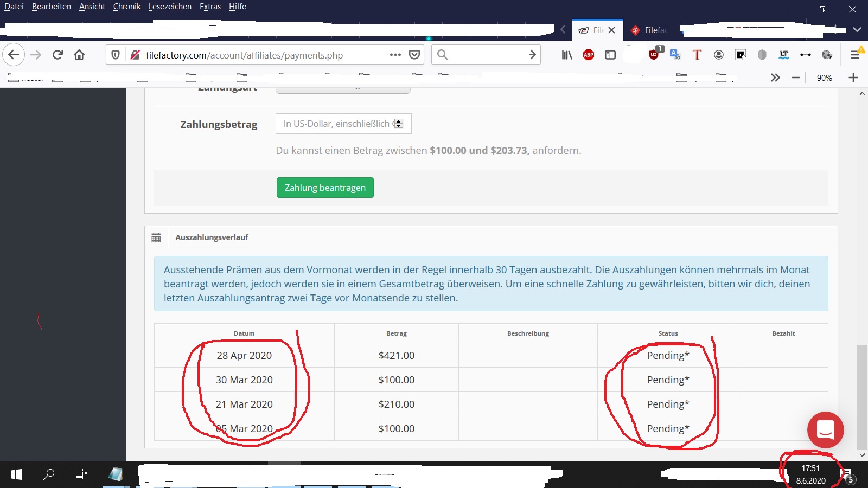Open the Hilfe menu
This screenshot has width=868, height=488.
tap(238, 7)
